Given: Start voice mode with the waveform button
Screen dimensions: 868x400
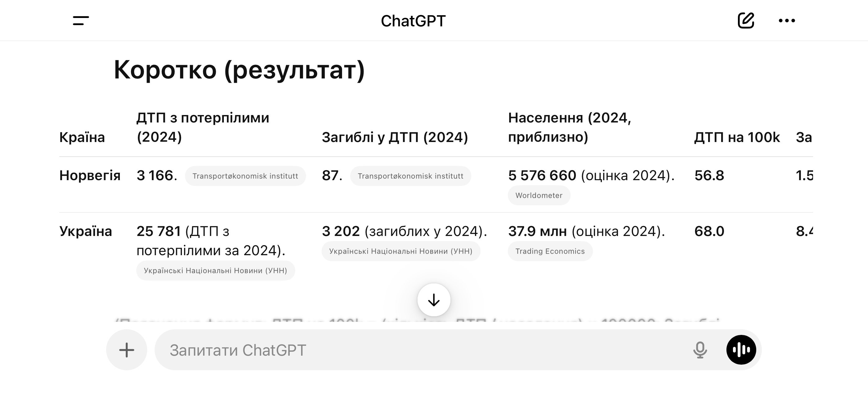Looking at the screenshot, I should (741, 350).
